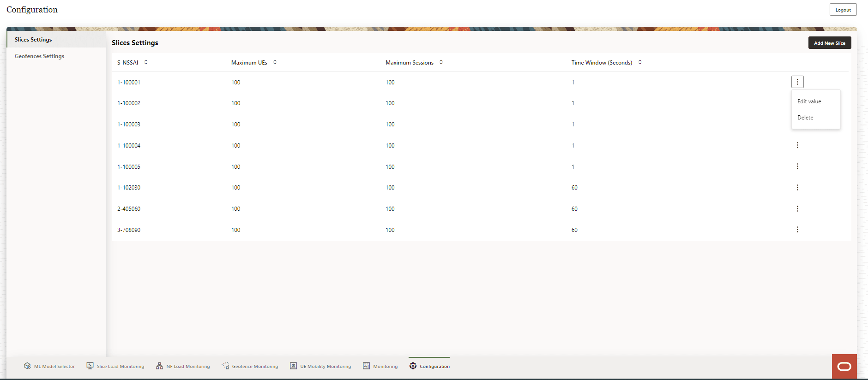Select the Geofences Settings sidebar item

coord(56,56)
